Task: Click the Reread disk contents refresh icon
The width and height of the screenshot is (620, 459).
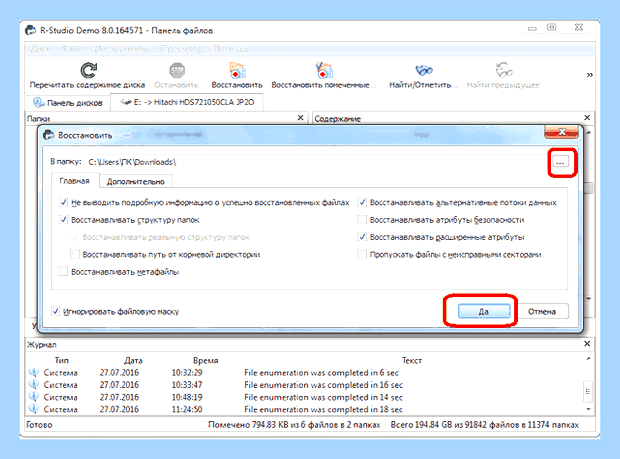Action: pos(88,70)
